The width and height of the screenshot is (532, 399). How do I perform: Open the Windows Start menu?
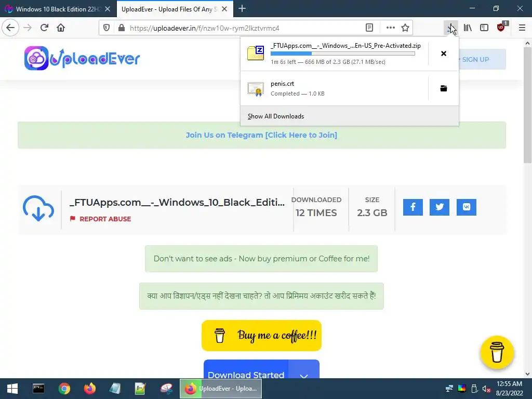[x=12, y=389]
